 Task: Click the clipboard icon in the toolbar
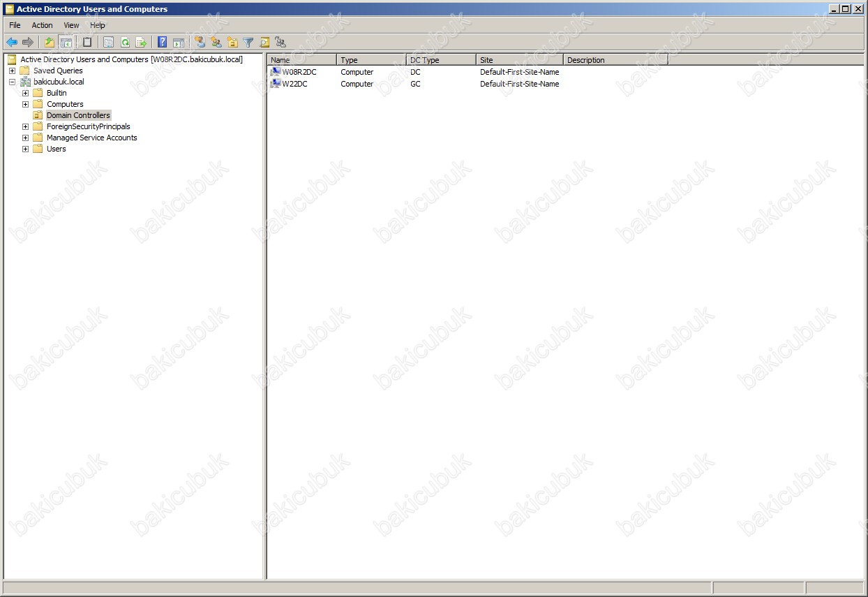tap(87, 43)
